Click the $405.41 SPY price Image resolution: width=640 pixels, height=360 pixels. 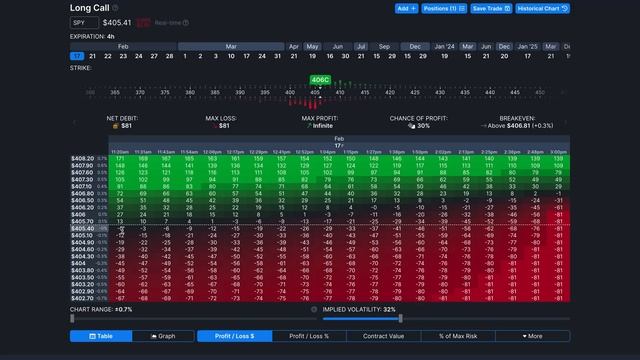[x=117, y=23]
